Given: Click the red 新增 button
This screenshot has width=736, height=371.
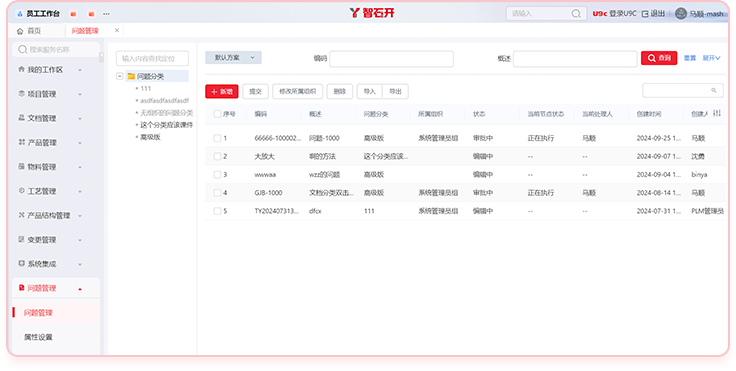Looking at the screenshot, I should tap(222, 92).
